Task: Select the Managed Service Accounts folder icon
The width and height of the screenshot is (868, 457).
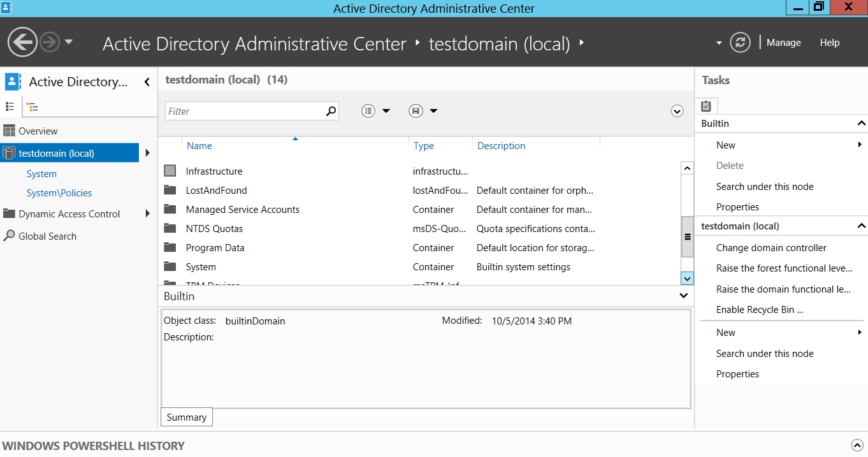Action: [x=170, y=209]
